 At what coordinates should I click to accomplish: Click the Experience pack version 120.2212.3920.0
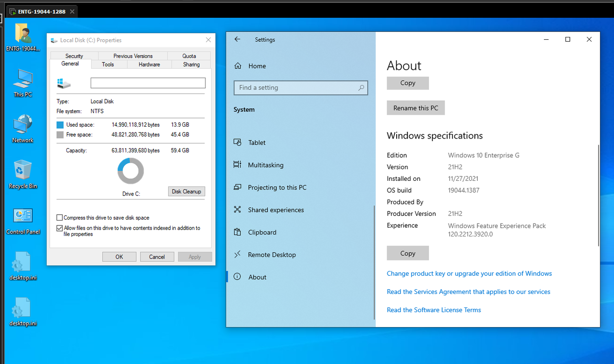(x=471, y=235)
